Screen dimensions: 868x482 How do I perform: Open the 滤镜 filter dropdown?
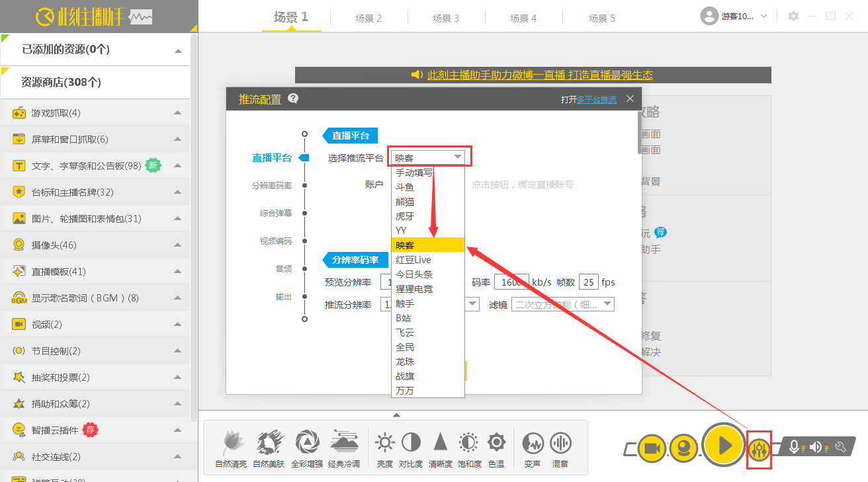point(563,304)
